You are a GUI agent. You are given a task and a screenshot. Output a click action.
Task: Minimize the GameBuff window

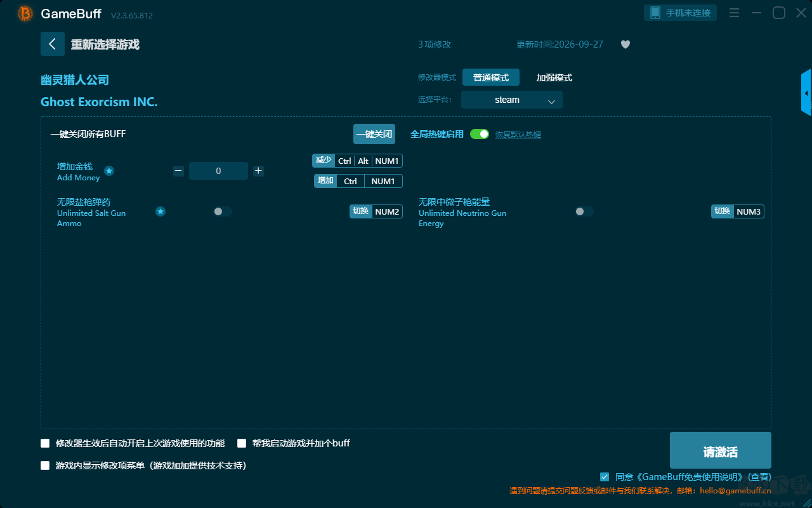click(756, 13)
